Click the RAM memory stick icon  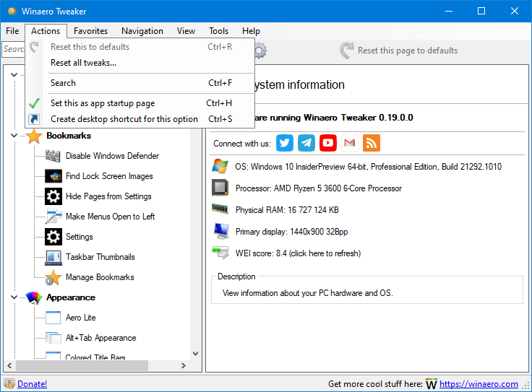220,209
